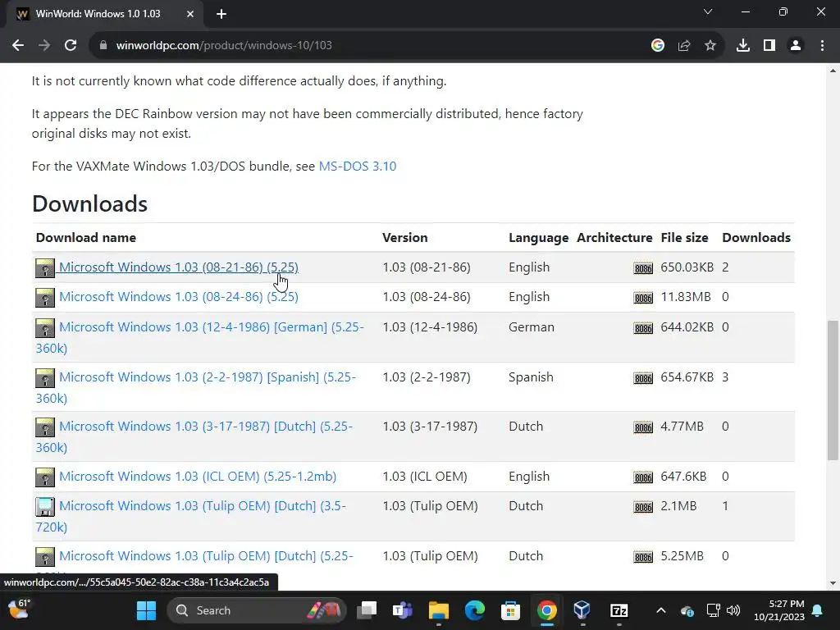The height and width of the screenshot is (630, 840).
Task: Open the Windows Start menu
Action: coord(146,610)
